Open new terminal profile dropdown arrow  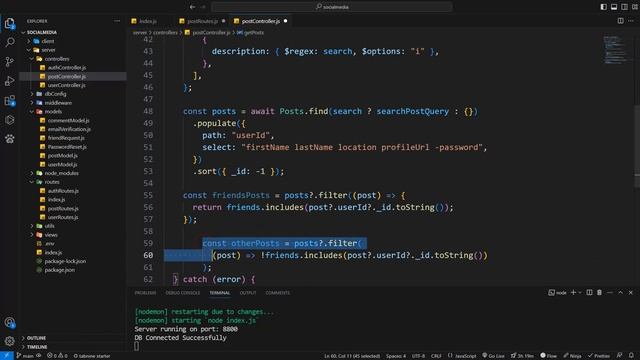tap(580, 292)
